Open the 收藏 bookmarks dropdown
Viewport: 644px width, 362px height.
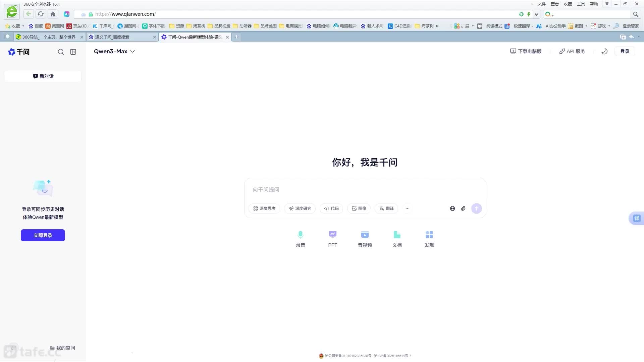(x=15, y=26)
